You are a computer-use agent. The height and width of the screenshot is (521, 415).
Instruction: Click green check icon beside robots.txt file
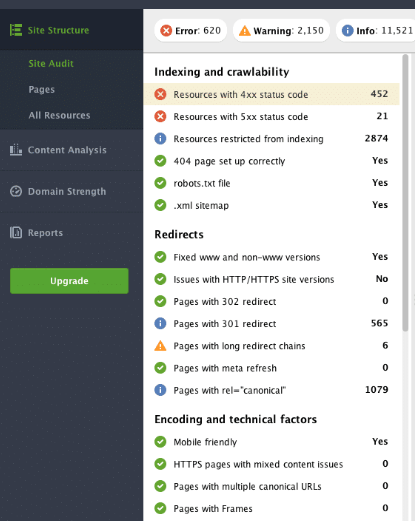160,183
